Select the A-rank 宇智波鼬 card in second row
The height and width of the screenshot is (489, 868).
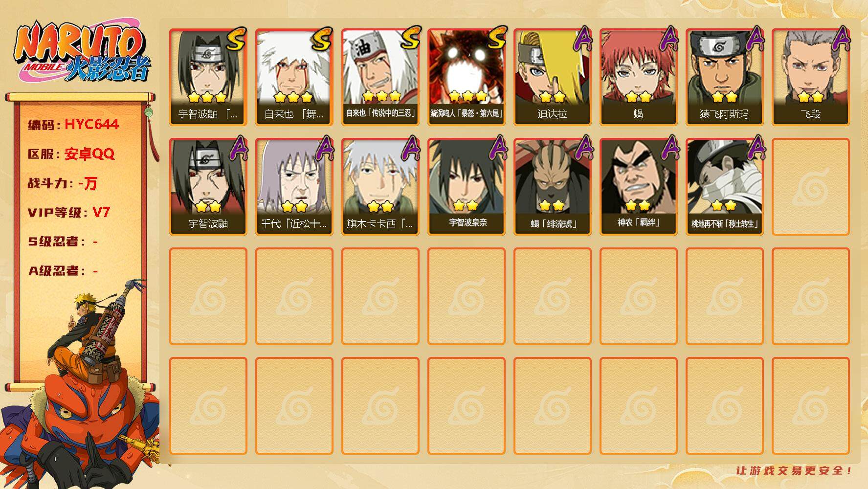click(208, 187)
